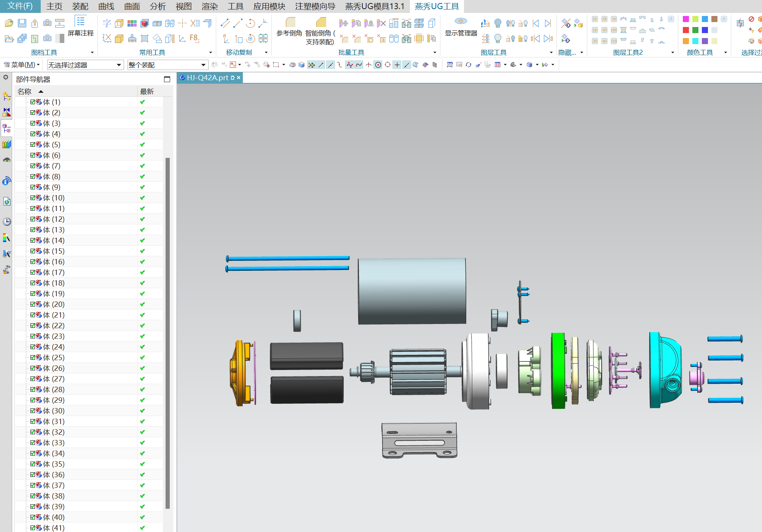Click the rotate view icon in selection bar
Screen dimensions: 762x532
[x=468, y=65]
